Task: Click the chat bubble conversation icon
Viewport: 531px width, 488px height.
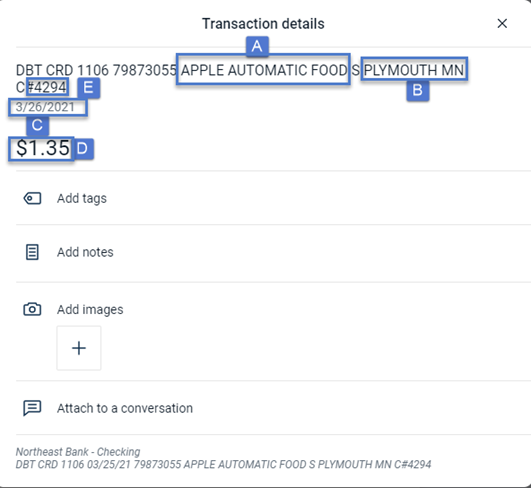Action: coord(33,408)
